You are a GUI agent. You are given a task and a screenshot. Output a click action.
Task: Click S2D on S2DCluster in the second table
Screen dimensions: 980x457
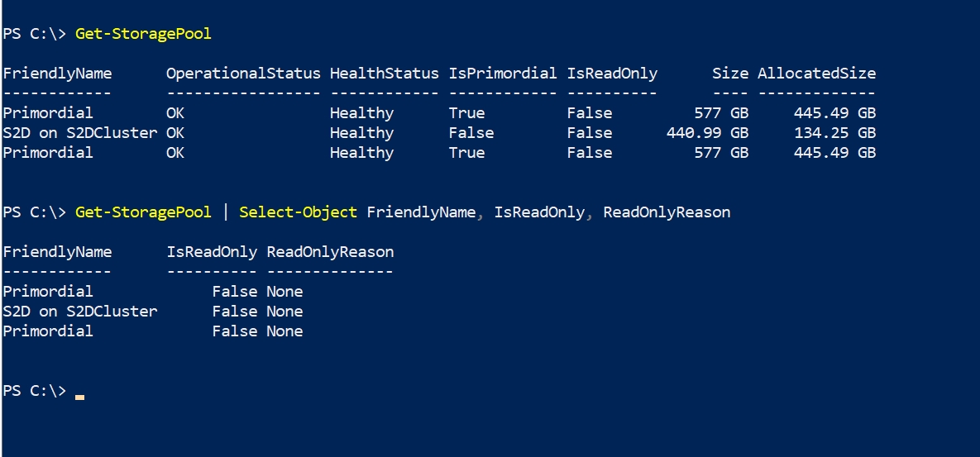79,312
